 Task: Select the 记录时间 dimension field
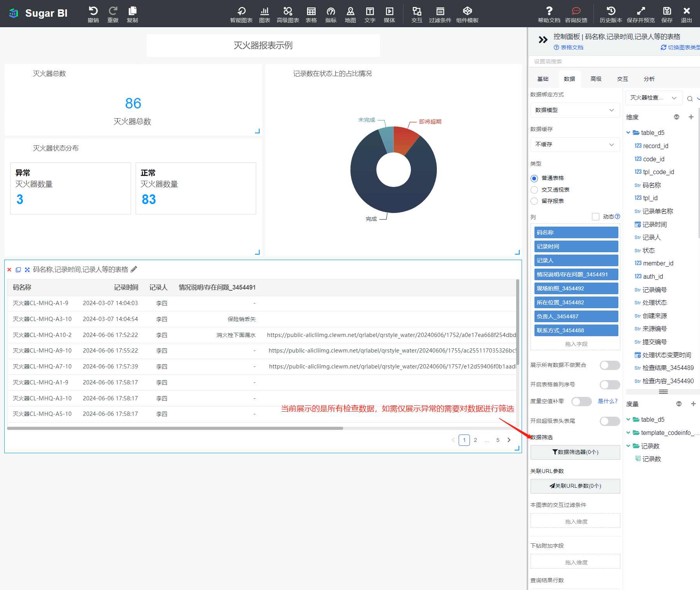655,224
